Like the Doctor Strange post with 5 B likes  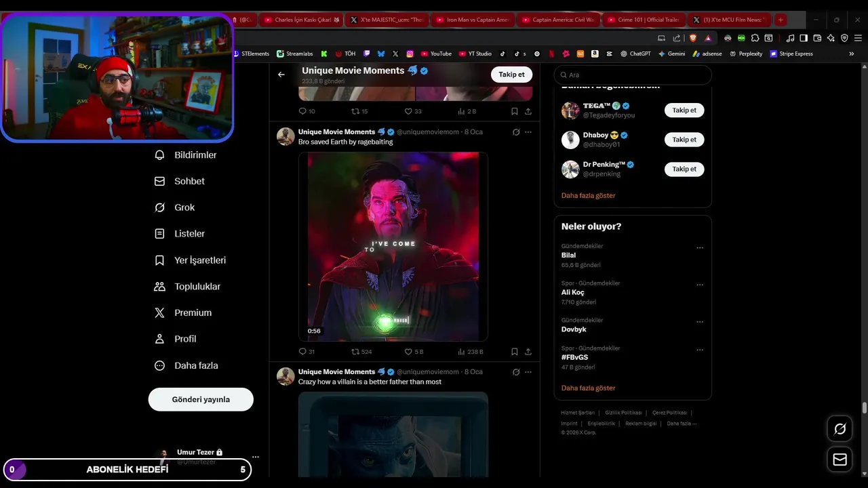coord(414,352)
